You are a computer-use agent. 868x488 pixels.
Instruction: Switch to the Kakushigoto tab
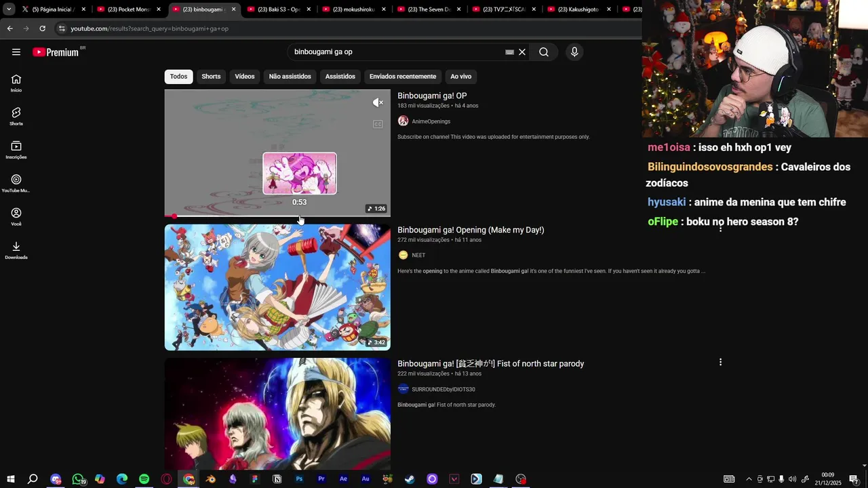(578, 9)
